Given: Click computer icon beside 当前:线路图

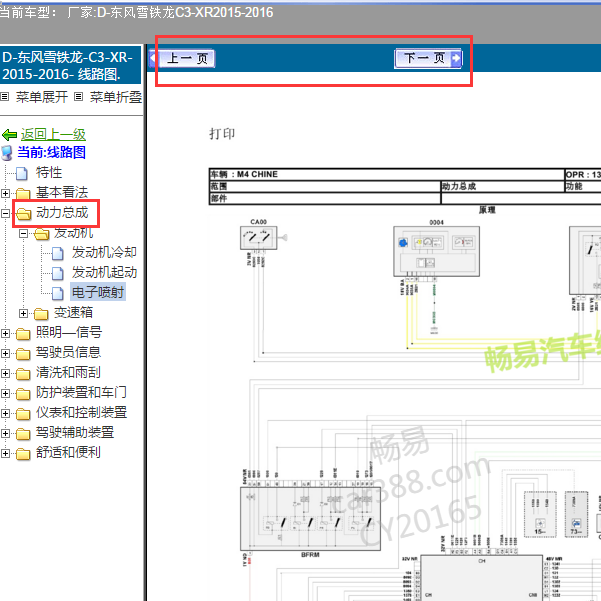Looking at the screenshot, I should (x=7, y=153).
